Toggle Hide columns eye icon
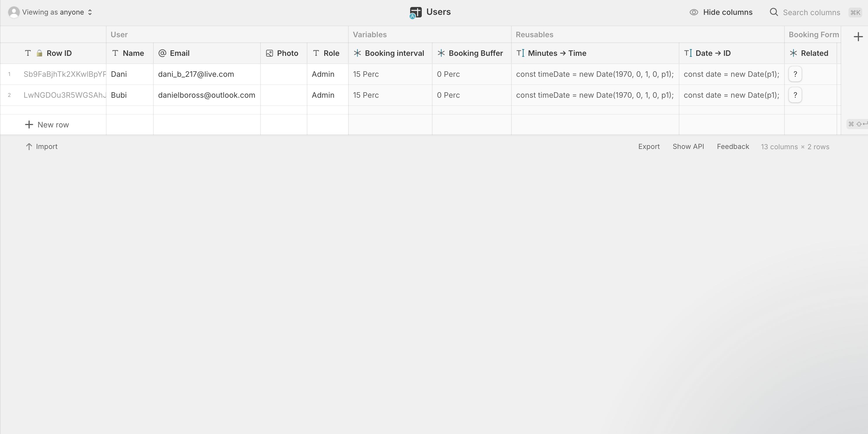The image size is (868, 434). click(x=694, y=13)
